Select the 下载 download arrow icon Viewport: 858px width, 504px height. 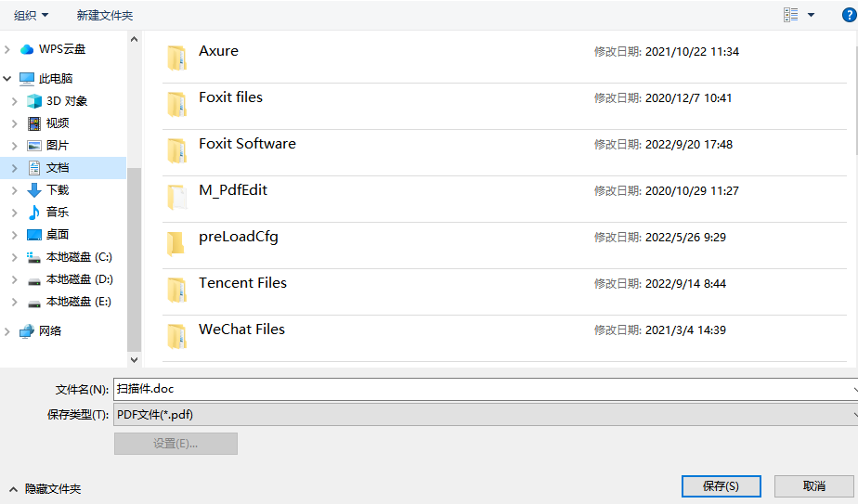(x=34, y=190)
